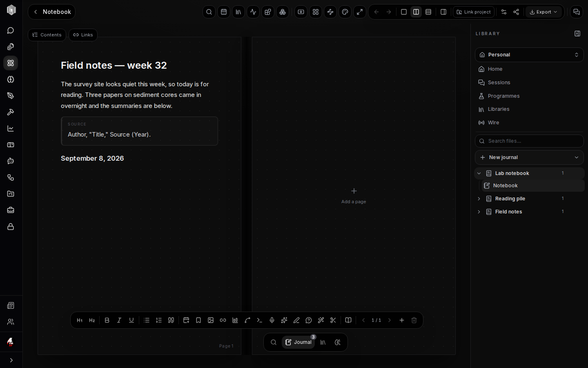Select the two-page spread view layout

(416, 12)
